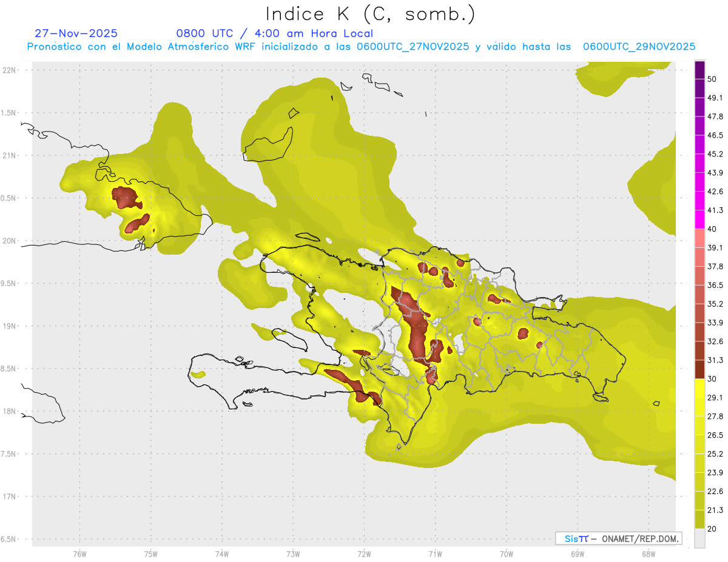
Task: Click the colorbar label '45.2'
Action: (x=715, y=154)
